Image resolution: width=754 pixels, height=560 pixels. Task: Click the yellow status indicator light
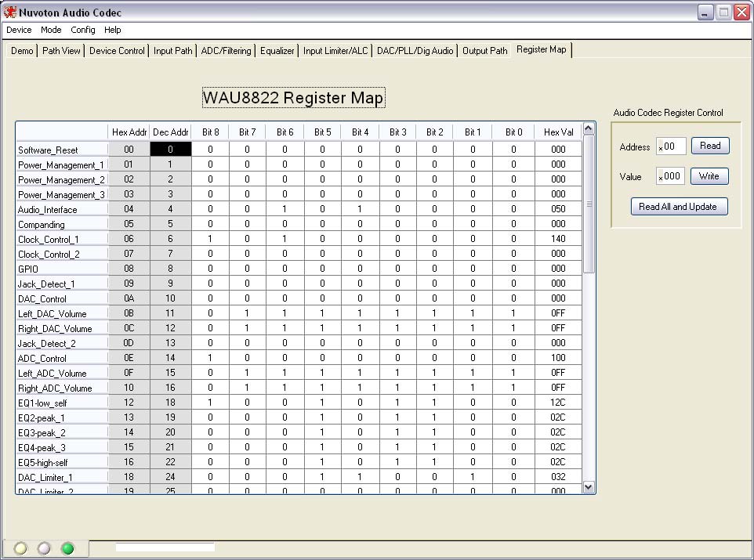pos(20,548)
